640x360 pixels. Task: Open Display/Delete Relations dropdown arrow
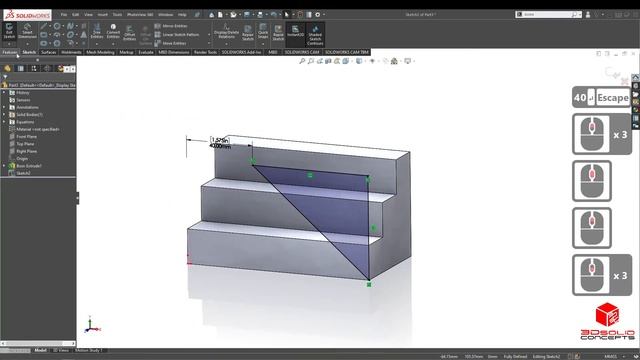pyautogui.click(x=227, y=44)
